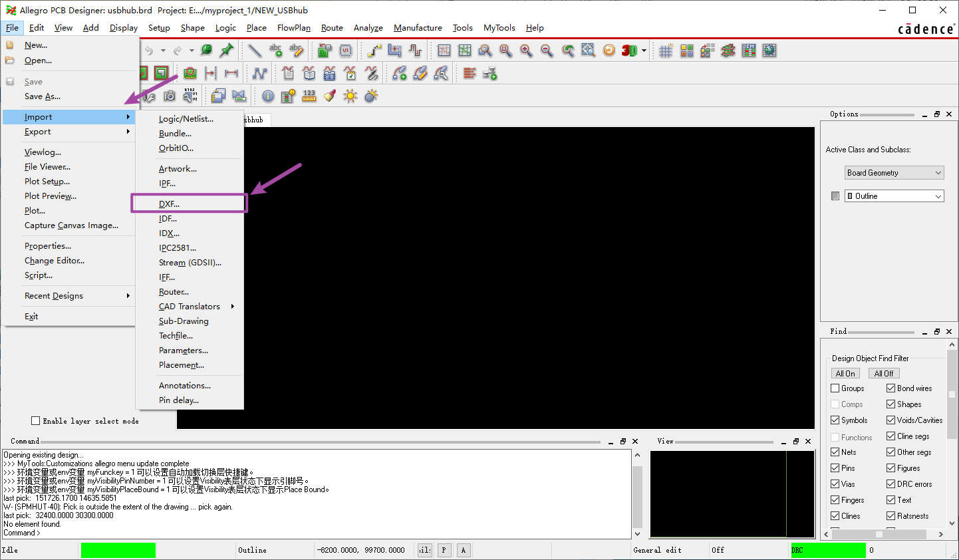959x560 pixels.
Task: Click the orange Refresh icon
Action: (x=609, y=51)
